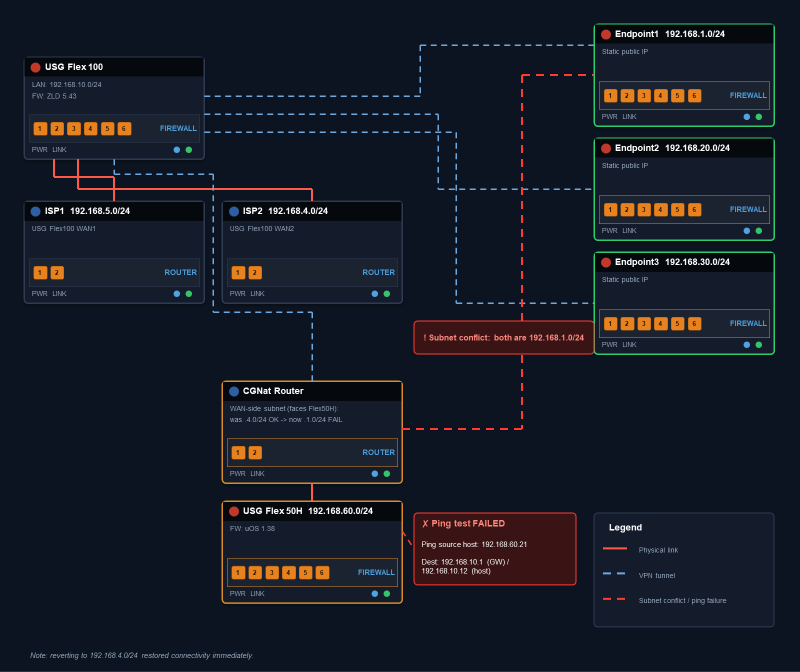800x672 pixels.
Task: Click the blue PWR LED on USG Flex 100
Action: tap(177, 150)
